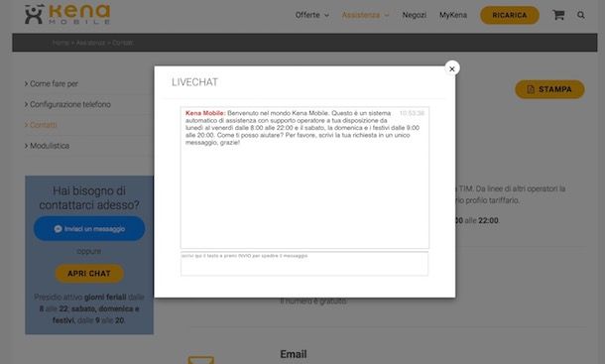Click the LIVECHAT dialog title
This screenshot has height=364, width=605.
194,82
